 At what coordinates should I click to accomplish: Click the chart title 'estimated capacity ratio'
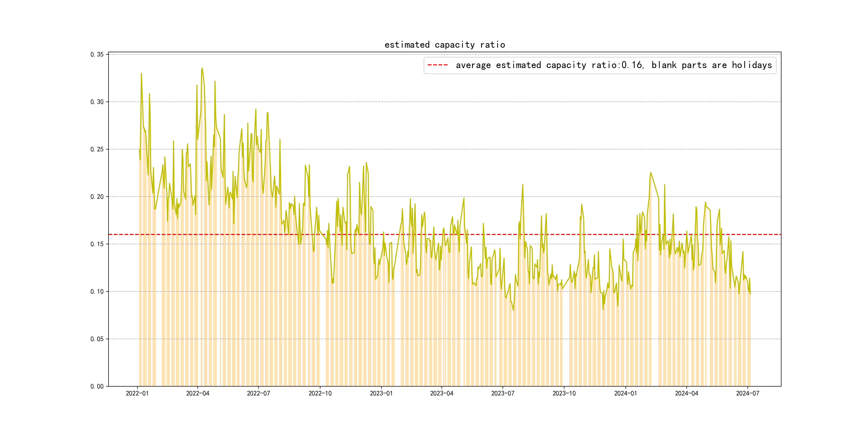point(444,45)
